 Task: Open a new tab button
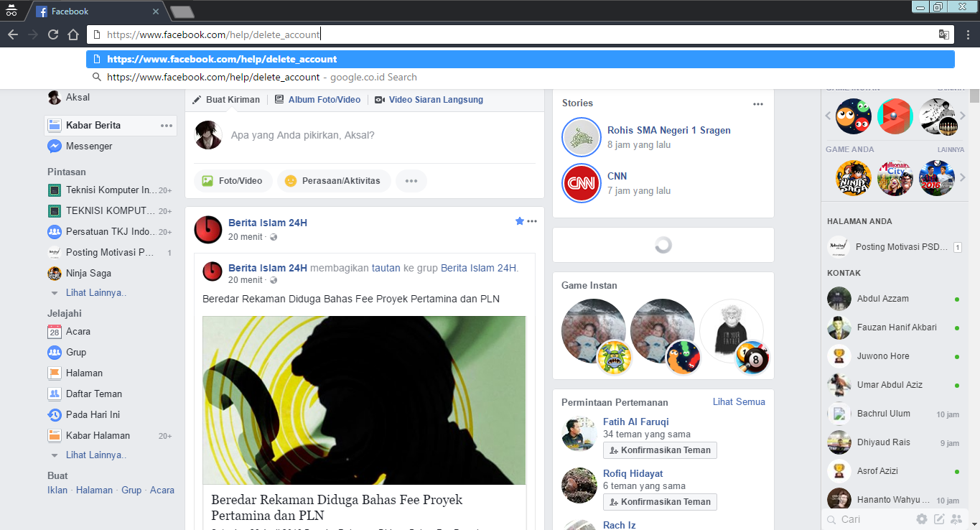click(182, 11)
